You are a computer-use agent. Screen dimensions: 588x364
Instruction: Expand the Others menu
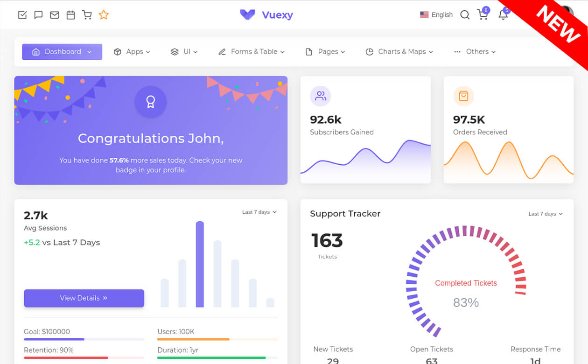pyautogui.click(x=475, y=52)
